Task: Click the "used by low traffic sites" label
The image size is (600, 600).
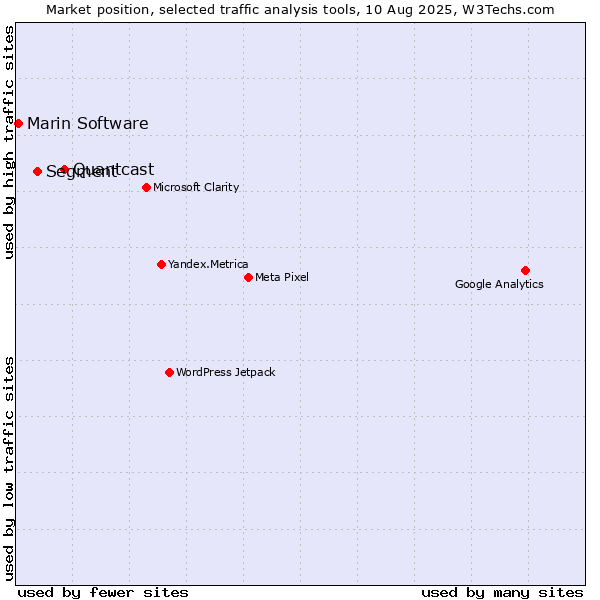Action: click(9, 469)
